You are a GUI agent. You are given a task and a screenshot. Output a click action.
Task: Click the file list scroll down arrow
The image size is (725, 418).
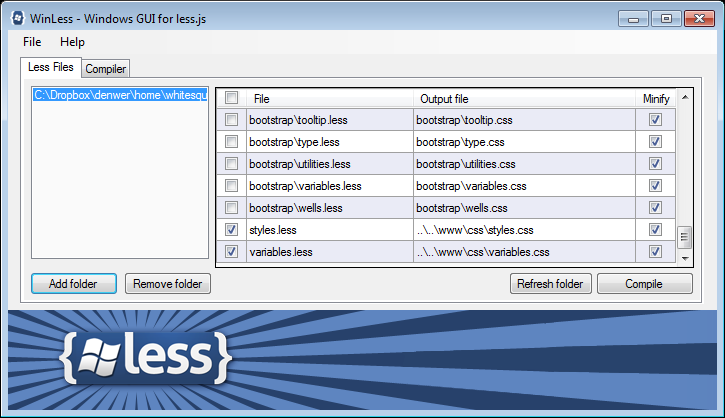coord(685,258)
